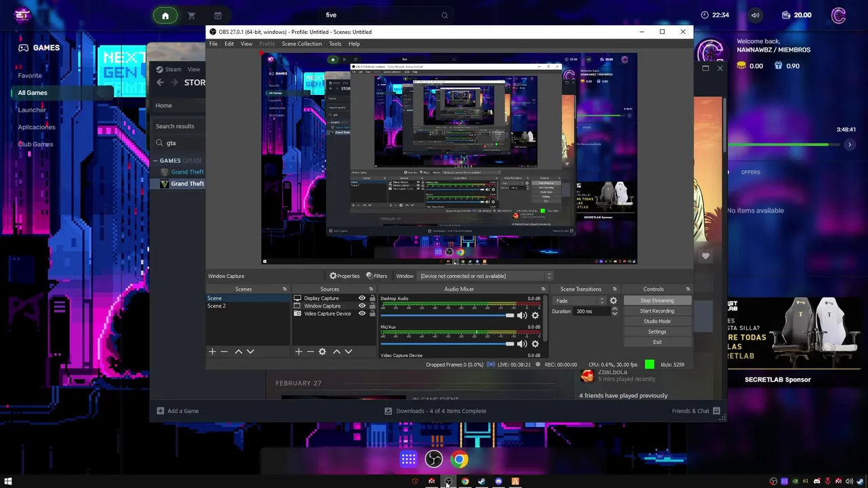Go back in Steam window
This screenshot has height=488, width=868.
160,82
